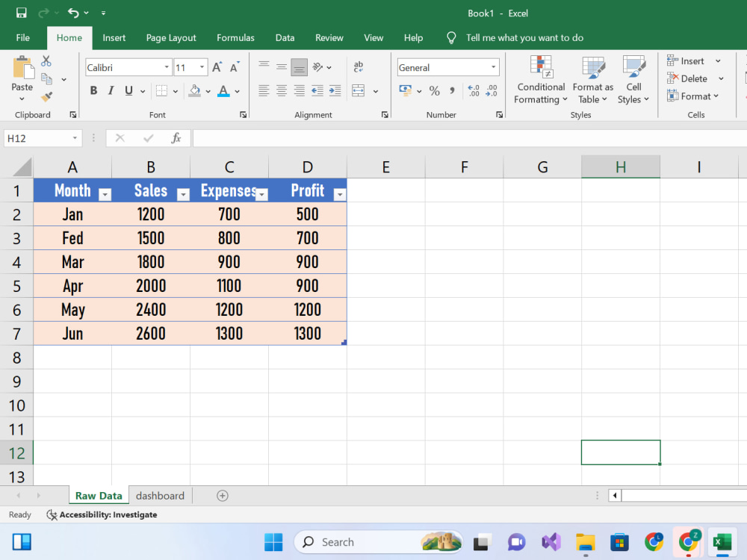
Task: Decrease font size with small A icon
Action: (235, 67)
